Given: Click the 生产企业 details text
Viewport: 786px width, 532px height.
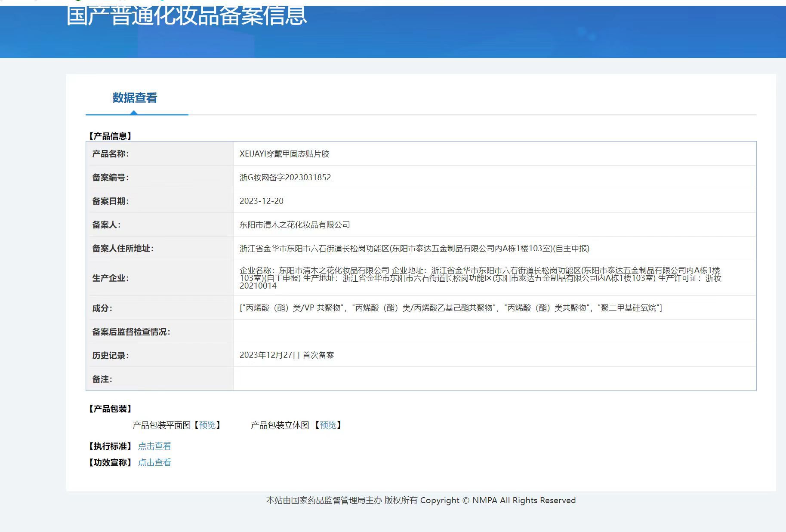Looking at the screenshot, I should tap(481, 278).
